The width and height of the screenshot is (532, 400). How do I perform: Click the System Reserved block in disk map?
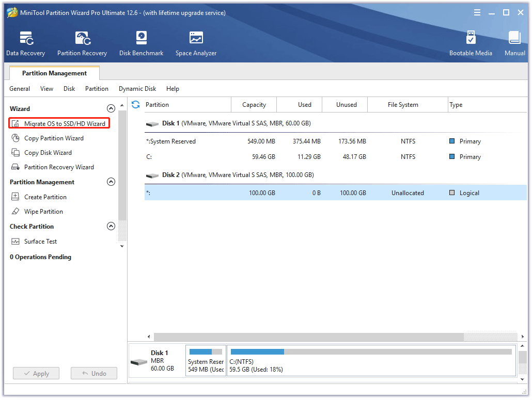[206, 361]
